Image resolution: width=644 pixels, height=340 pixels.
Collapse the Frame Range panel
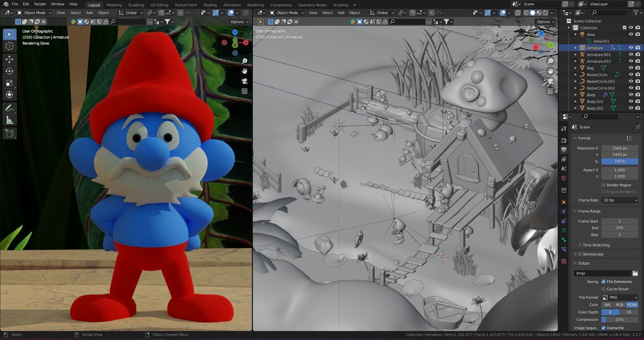point(575,211)
